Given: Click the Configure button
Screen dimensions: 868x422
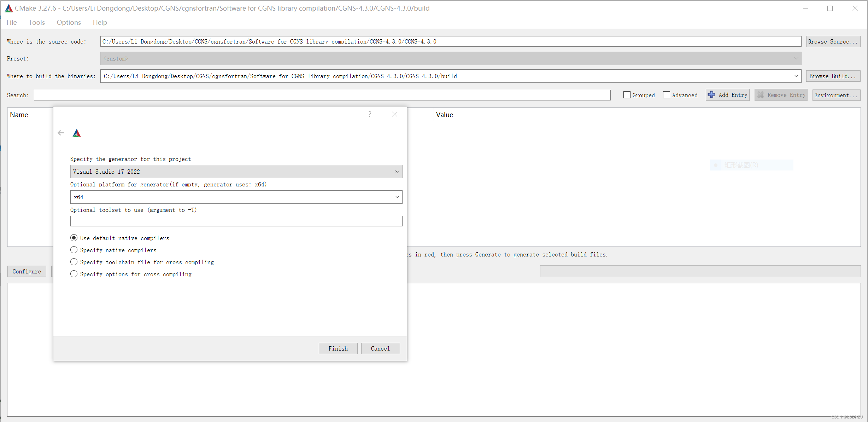Looking at the screenshot, I should [27, 271].
